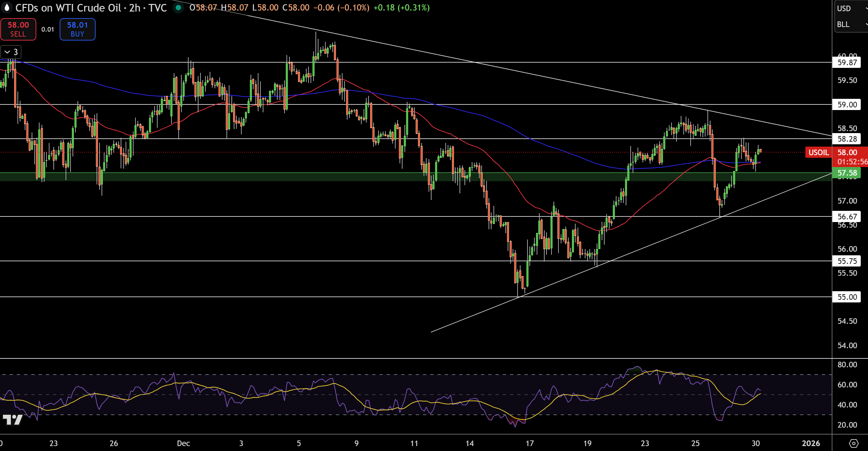The width and height of the screenshot is (868, 451).
Task: Click the red USOIL price label
Action: 819,152
